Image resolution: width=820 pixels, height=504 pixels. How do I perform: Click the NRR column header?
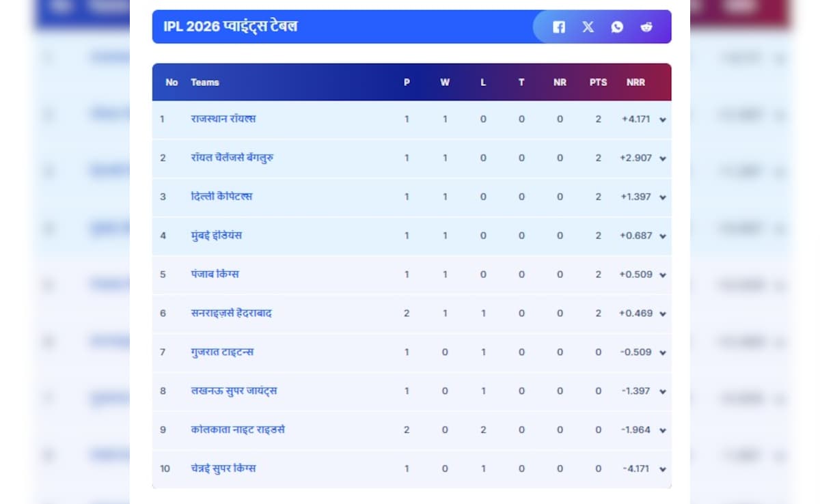coord(636,82)
